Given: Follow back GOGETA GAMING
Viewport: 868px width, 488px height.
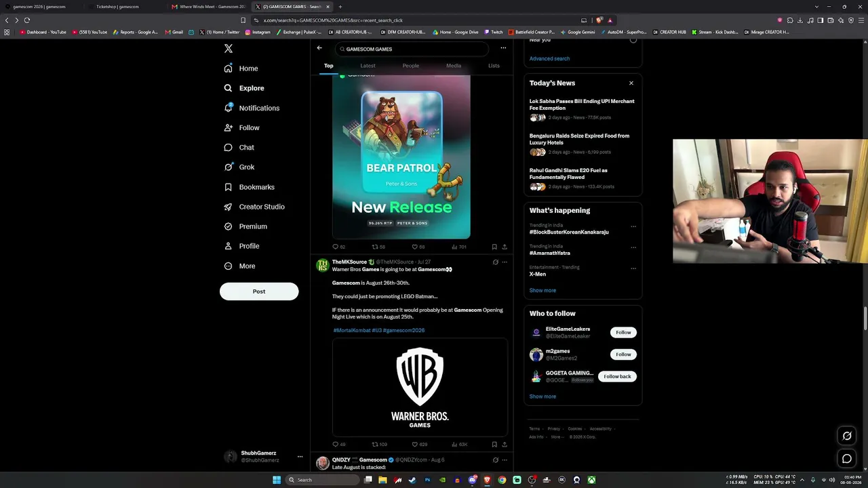Looking at the screenshot, I should coord(617,377).
